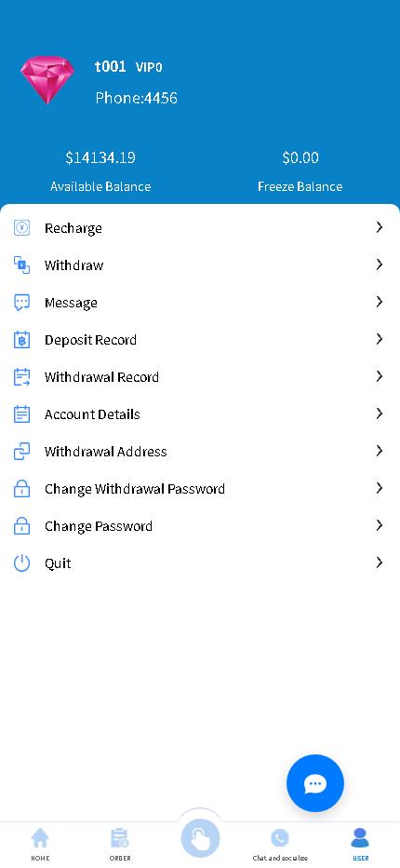
Task: Switch to the ORDER tab
Action: [120, 844]
